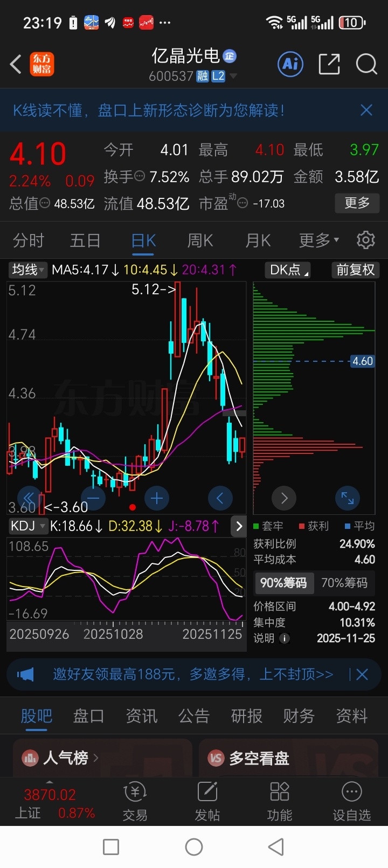Switch to 五日 tab

85,240
